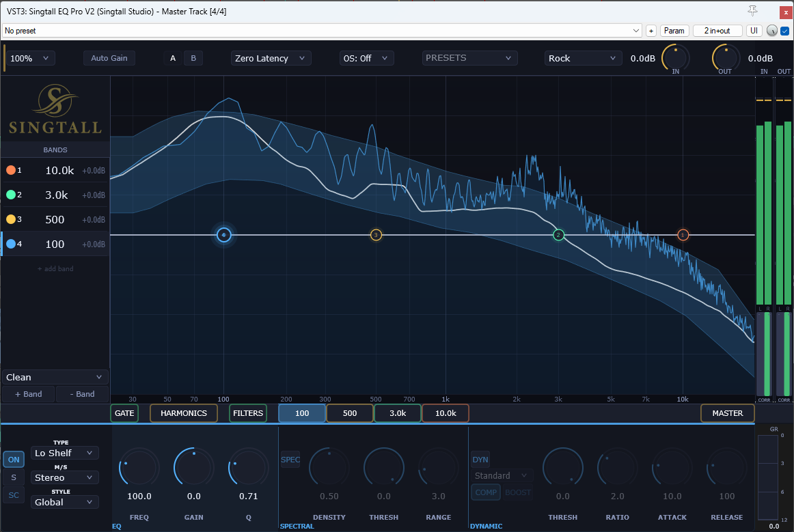Click the 2 in+out routing button

(x=717, y=31)
